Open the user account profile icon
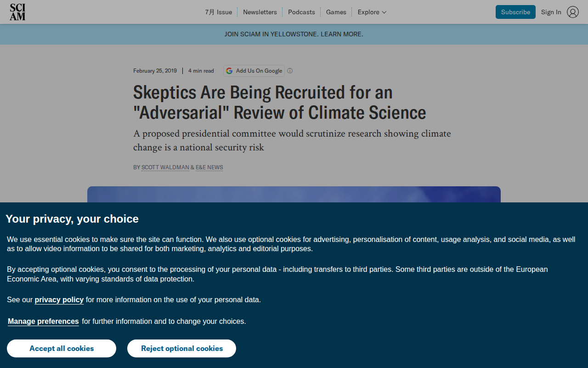588x368 pixels. click(x=573, y=12)
